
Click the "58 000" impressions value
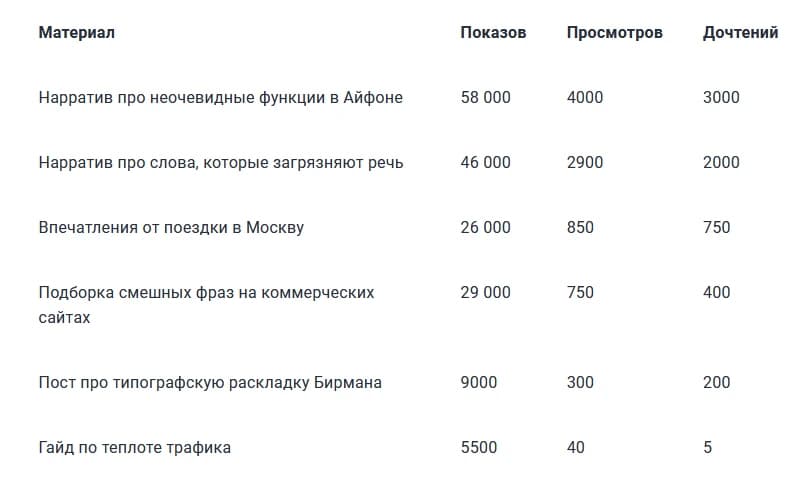click(485, 98)
